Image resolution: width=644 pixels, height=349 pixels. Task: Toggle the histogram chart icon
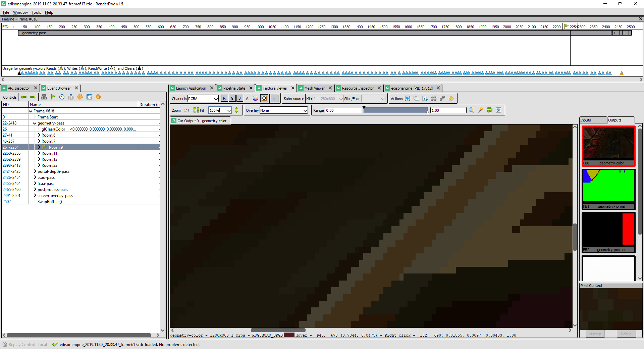coord(499,110)
